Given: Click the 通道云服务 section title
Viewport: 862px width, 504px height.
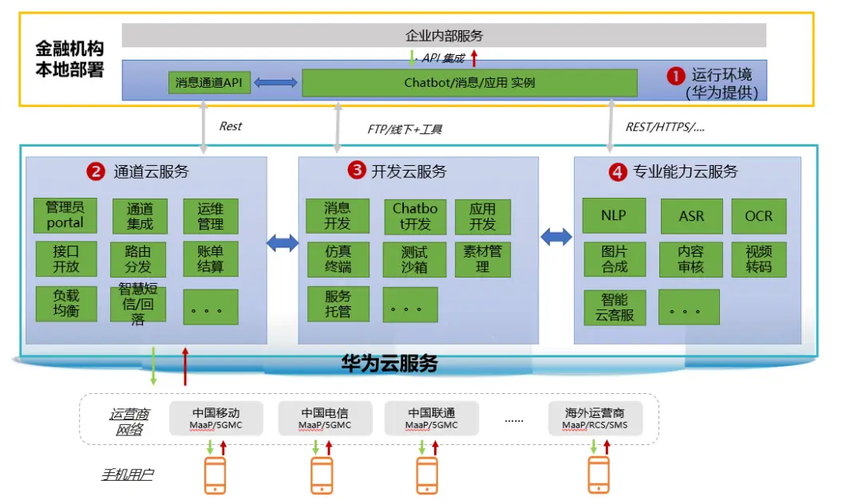Looking at the screenshot, I should coord(151,171).
